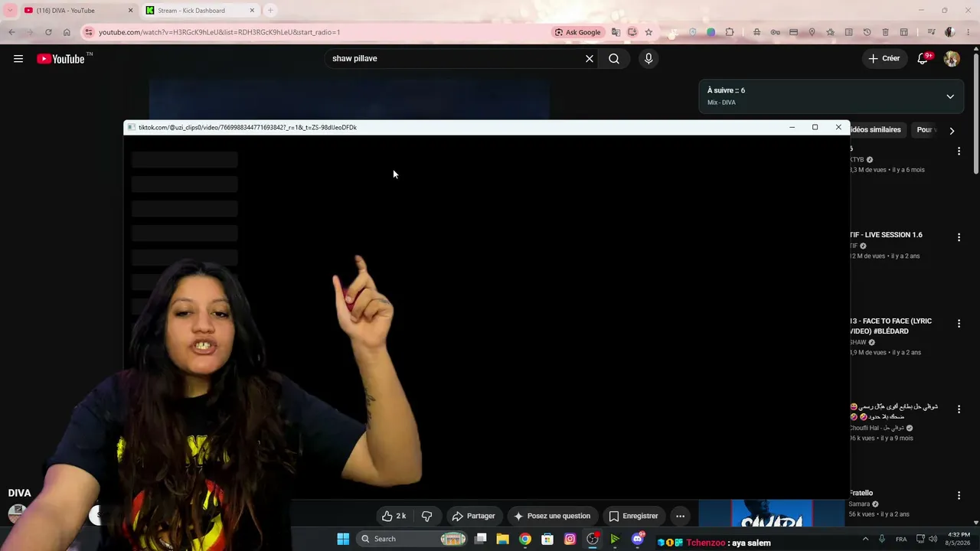The height and width of the screenshot is (551, 980).
Task: Open File Explorer from the taskbar
Action: click(x=502, y=539)
